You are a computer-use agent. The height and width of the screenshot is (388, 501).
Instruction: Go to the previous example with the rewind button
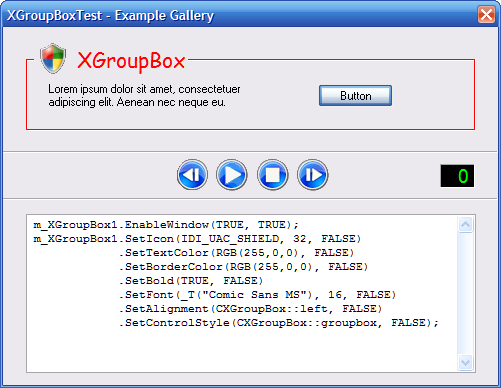(x=192, y=175)
